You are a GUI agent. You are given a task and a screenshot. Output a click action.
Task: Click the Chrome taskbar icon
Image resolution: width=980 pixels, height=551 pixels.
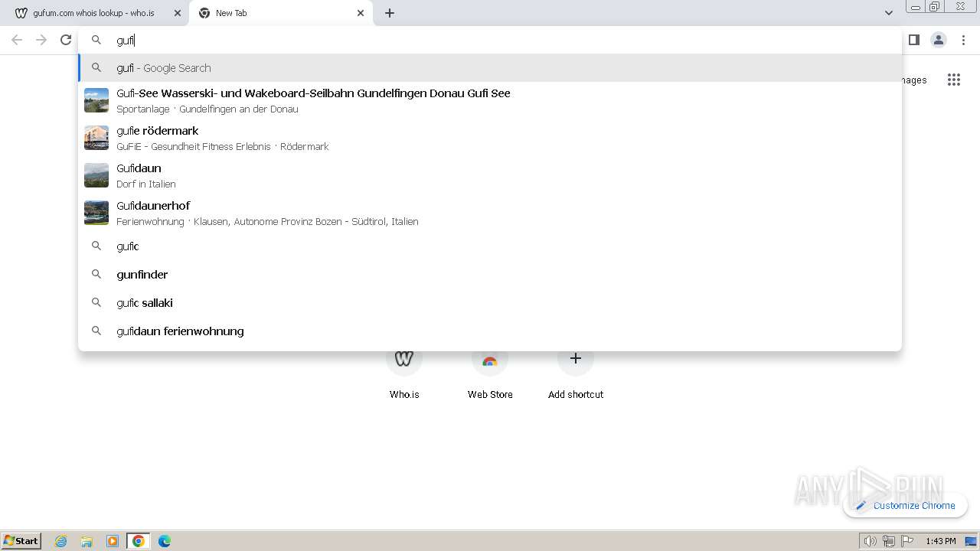click(139, 541)
